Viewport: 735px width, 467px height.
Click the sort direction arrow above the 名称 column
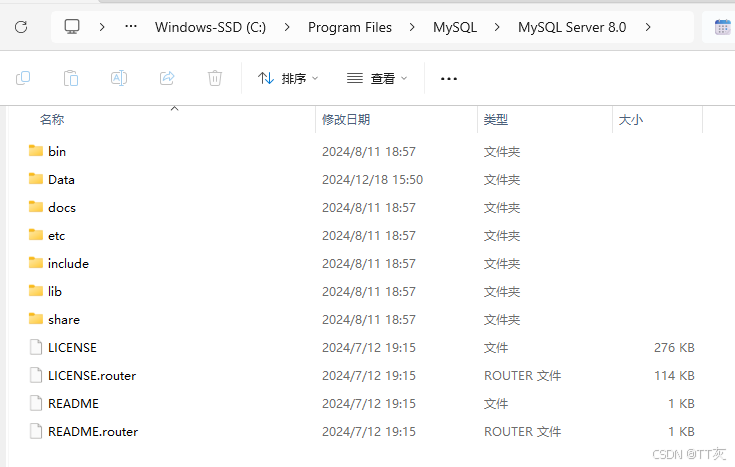[x=174, y=108]
